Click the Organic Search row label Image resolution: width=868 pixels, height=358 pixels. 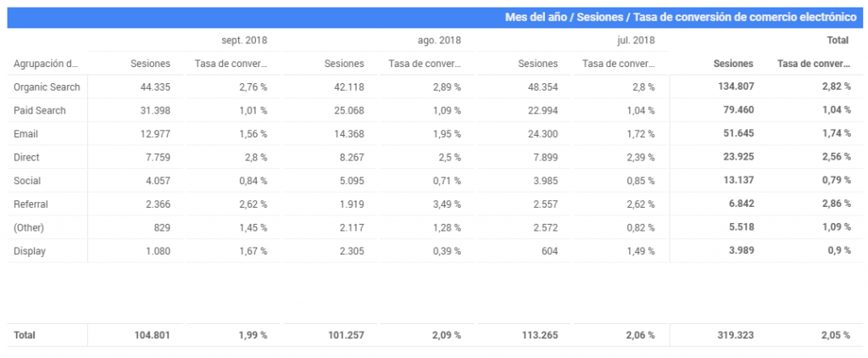(x=47, y=87)
